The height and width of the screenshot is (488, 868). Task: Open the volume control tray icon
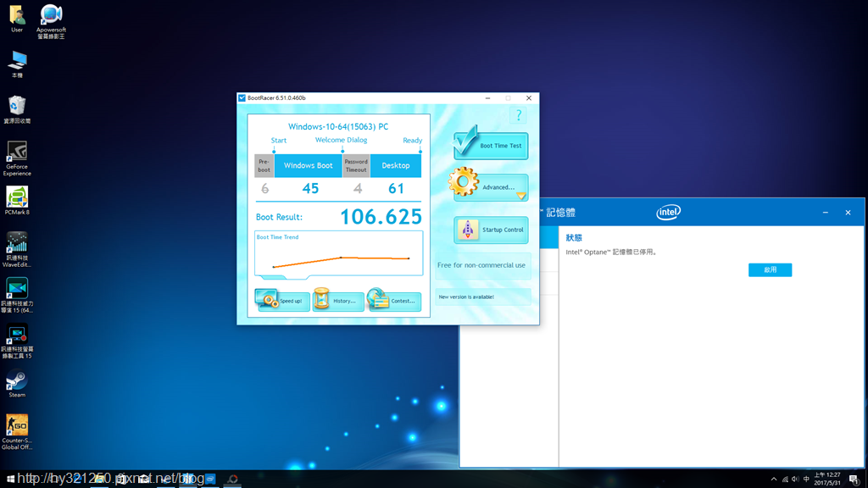coord(795,480)
